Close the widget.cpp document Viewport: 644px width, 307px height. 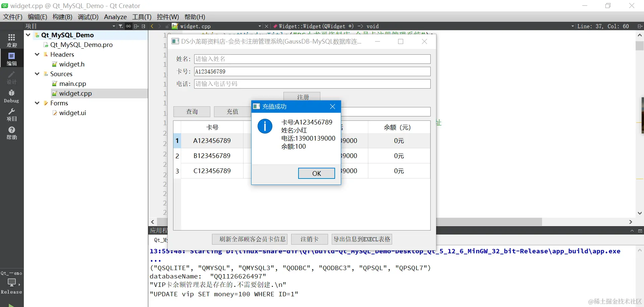pyautogui.click(x=266, y=26)
